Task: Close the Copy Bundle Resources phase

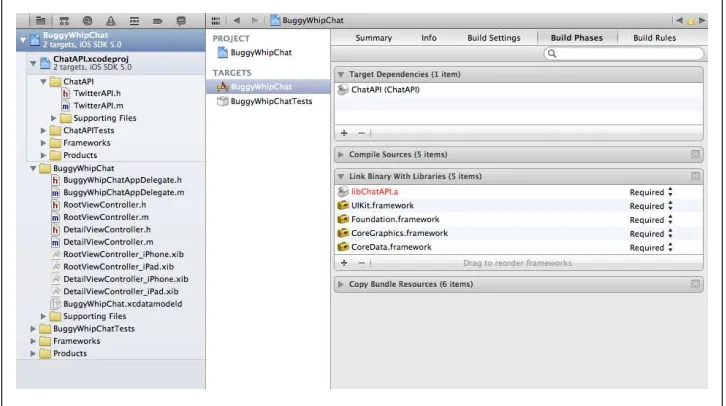Action: 695,284
